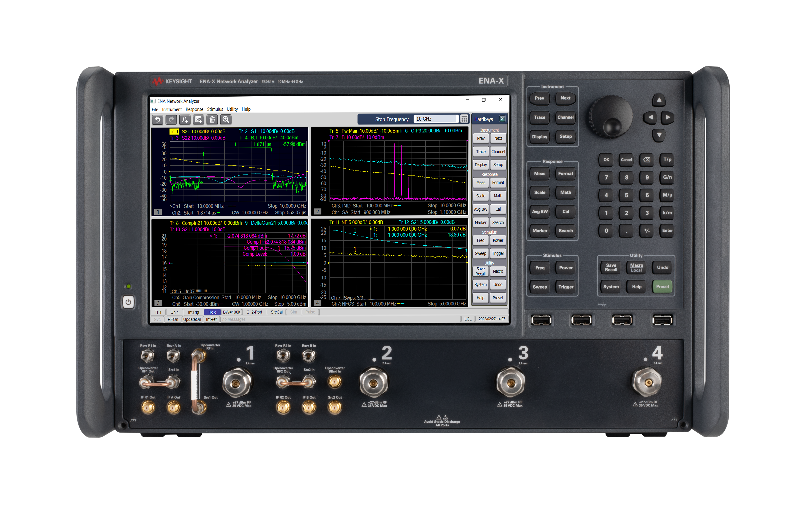This screenshot has width=798, height=532.
Task: Toggle UpdateOn in the status bar
Action: (192, 319)
